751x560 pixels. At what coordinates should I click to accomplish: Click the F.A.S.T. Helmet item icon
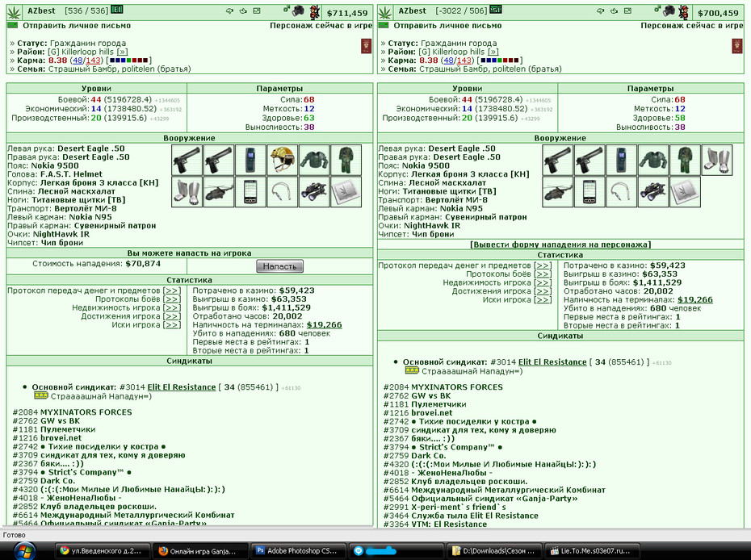point(282,160)
